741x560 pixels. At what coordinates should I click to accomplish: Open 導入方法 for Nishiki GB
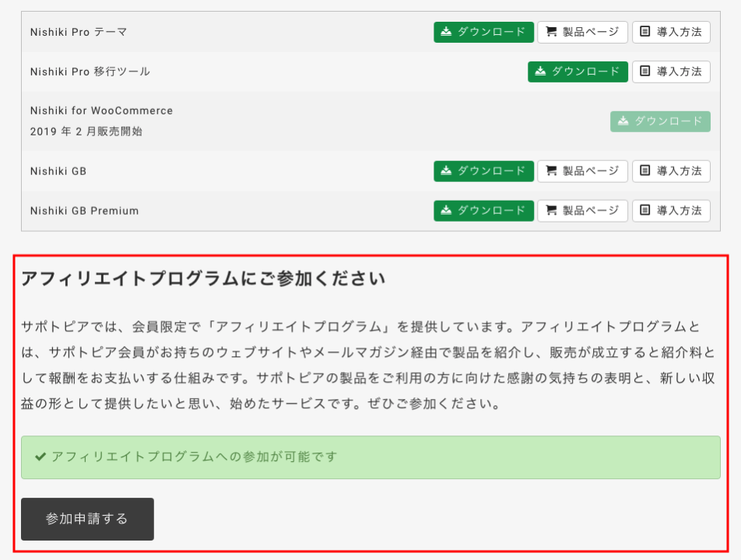[671, 171]
